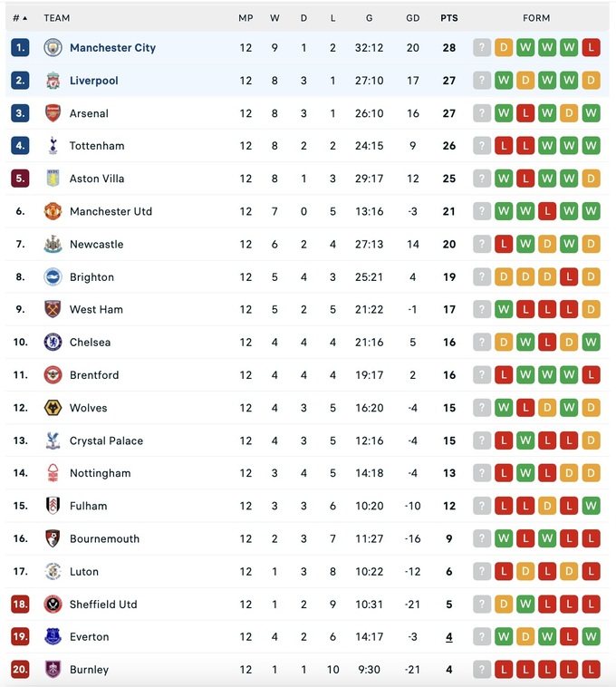Open the Manchester Utd team link
The image size is (616, 687).
pos(111,211)
